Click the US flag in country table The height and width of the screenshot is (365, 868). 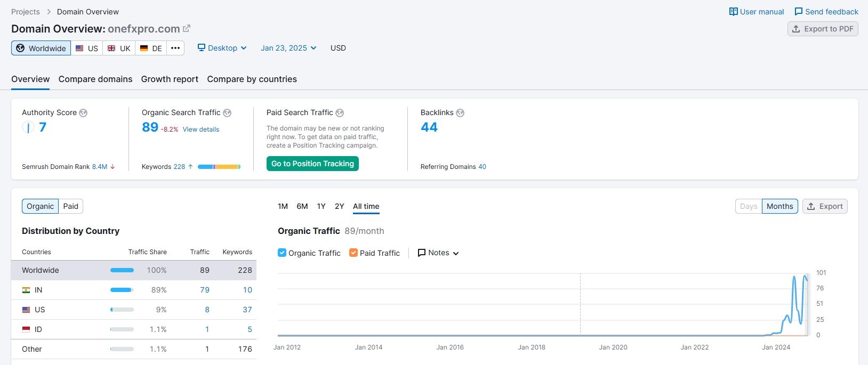(x=26, y=310)
